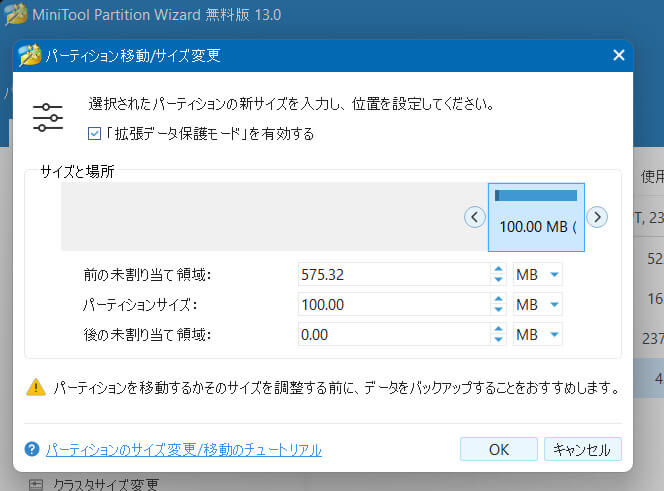Click the パーティションサイズ value field
The image size is (664, 491).
(394, 305)
